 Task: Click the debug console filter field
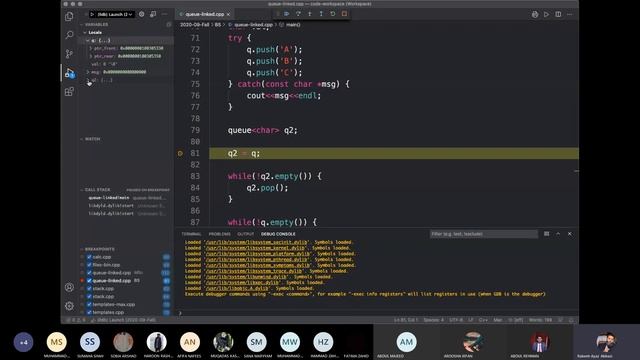[484, 234]
